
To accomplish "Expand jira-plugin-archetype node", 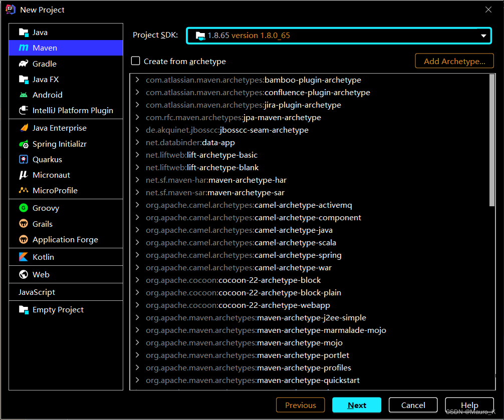I will tap(138, 105).
